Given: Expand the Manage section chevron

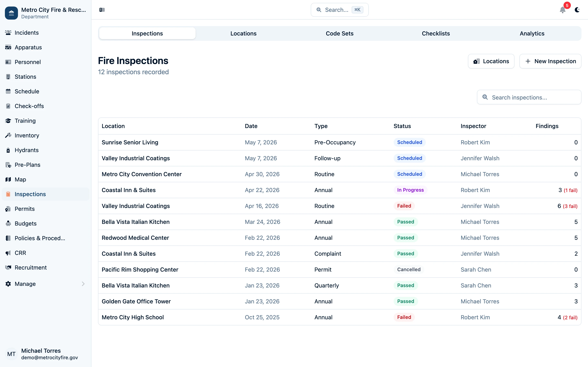Looking at the screenshot, I should pos(83,284).
